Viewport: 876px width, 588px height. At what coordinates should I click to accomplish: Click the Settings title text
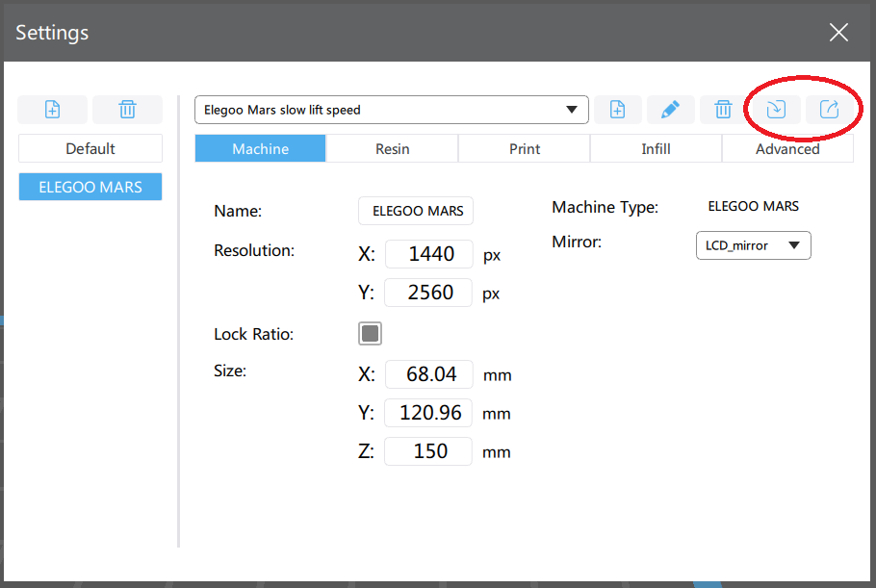point(52,33)
